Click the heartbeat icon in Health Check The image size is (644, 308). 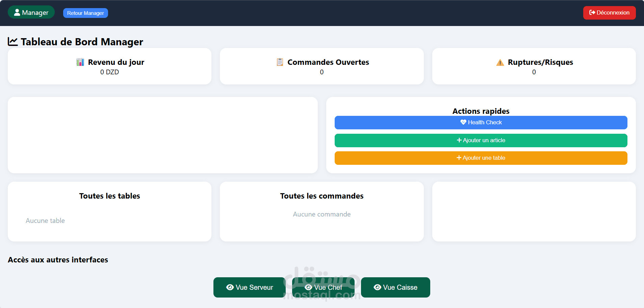click(463, 122)
